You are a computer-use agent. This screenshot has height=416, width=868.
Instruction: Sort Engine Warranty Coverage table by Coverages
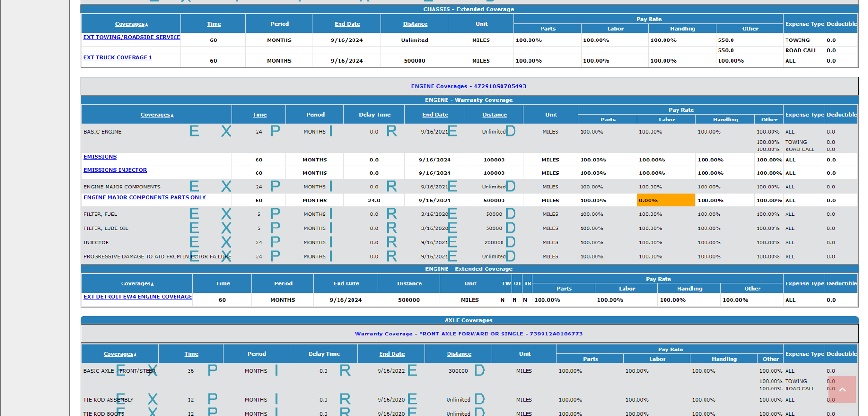point(156,115)
